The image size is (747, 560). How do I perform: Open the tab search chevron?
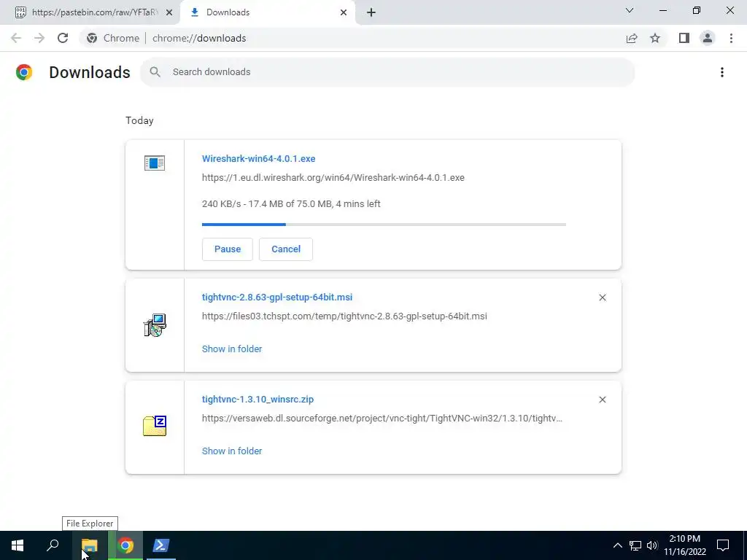point(630,10)
